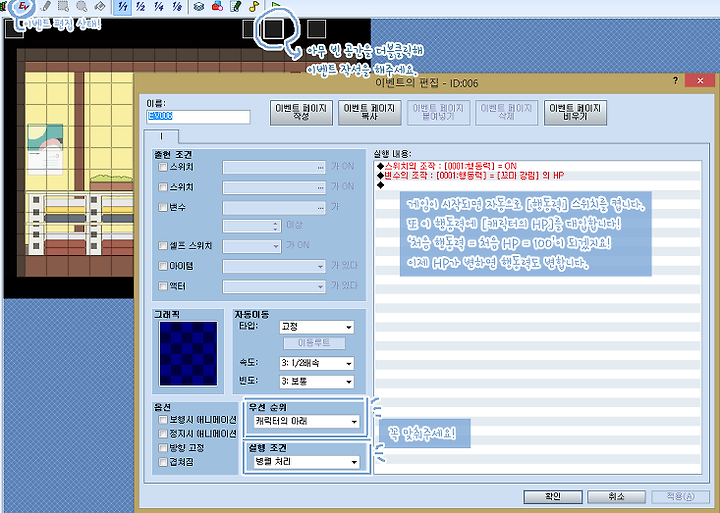Check the 겹쳐짐 option

163,462
